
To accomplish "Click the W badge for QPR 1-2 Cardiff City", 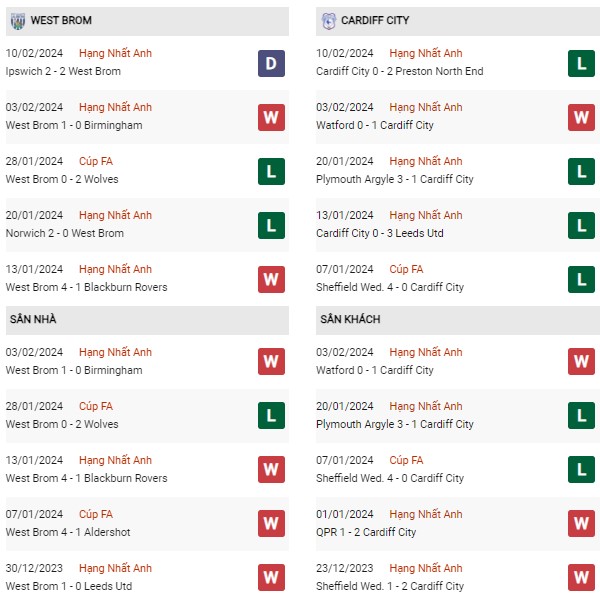I will pos(581,523).
